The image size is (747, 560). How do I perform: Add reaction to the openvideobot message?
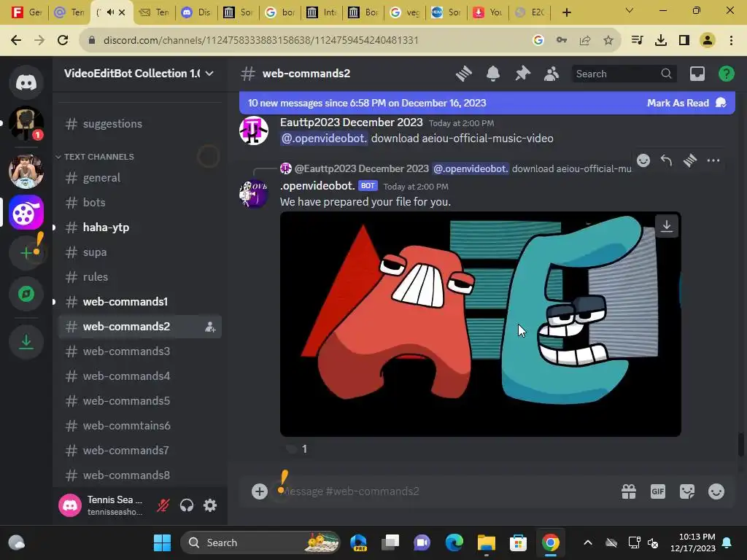[643, 160]
